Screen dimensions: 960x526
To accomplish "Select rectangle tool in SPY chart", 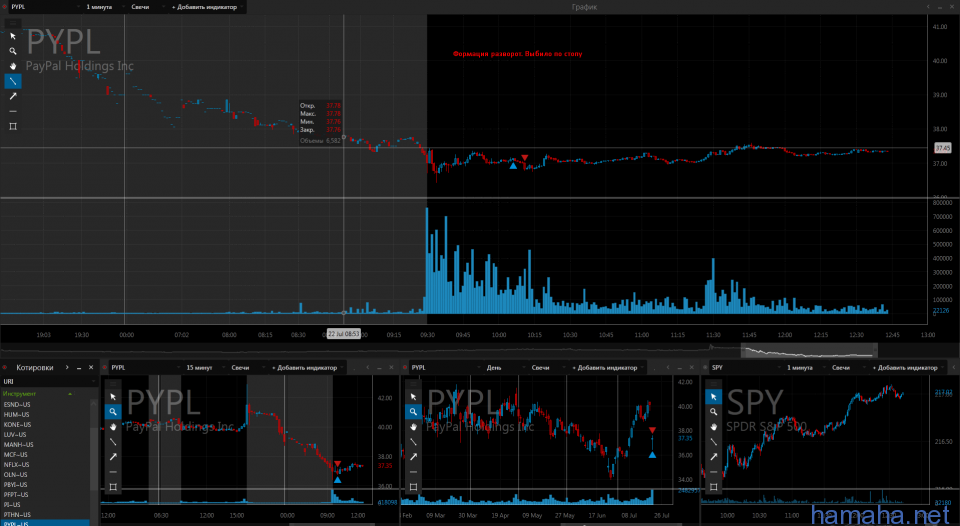I will 713,487.
